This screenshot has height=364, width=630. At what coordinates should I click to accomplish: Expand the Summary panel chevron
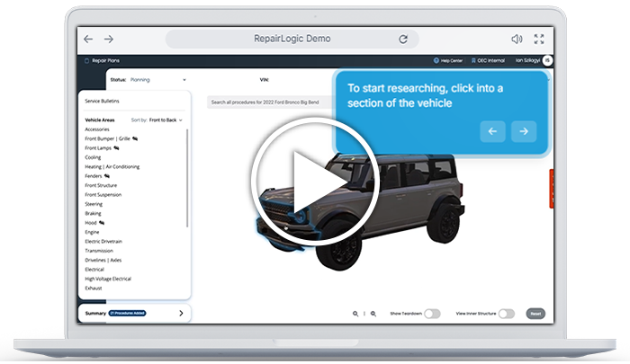point(181,313)
